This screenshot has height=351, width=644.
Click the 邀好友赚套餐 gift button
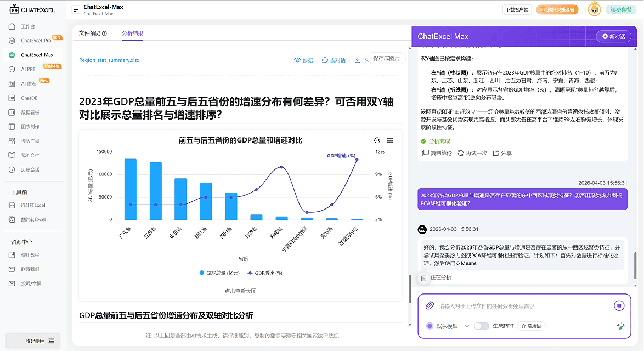557,9
